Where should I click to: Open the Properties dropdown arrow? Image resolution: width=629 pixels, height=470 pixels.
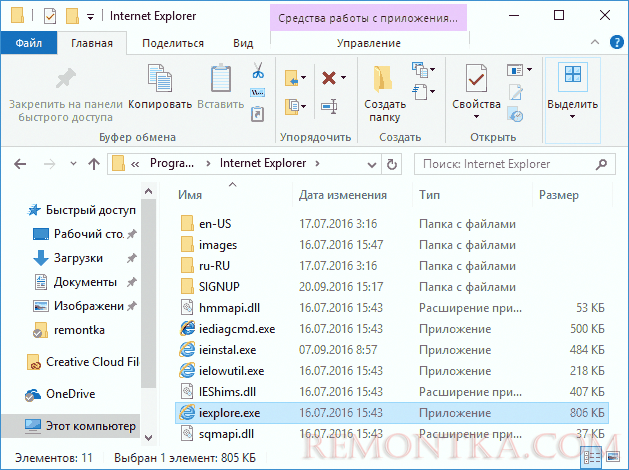pos(476,117)
